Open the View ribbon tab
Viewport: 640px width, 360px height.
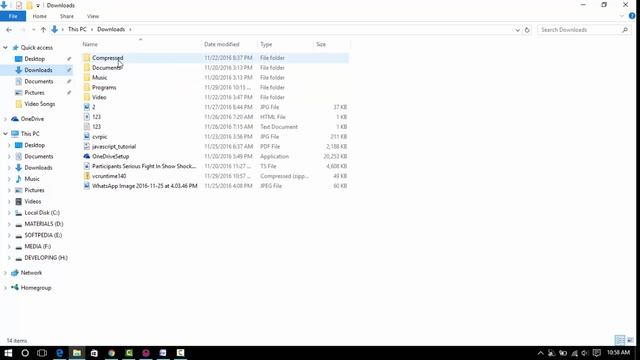click(93, 16)
